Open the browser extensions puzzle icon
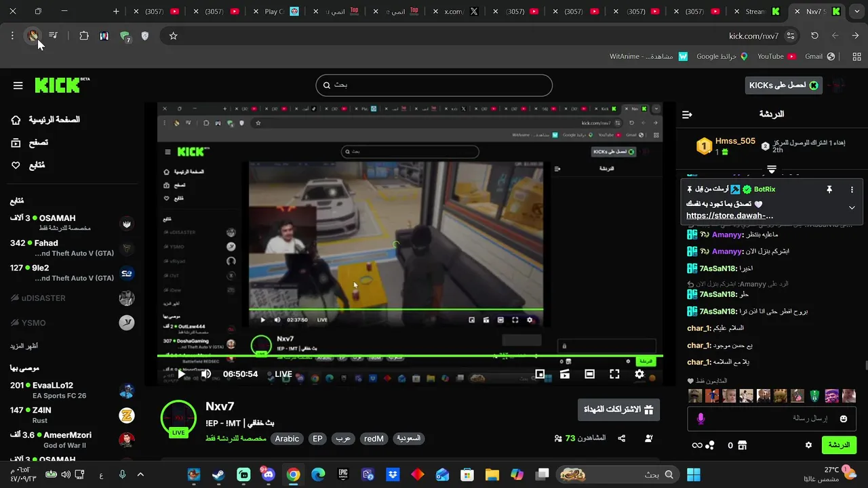Screen dimensions: 868x488 [x=84, y=36]
